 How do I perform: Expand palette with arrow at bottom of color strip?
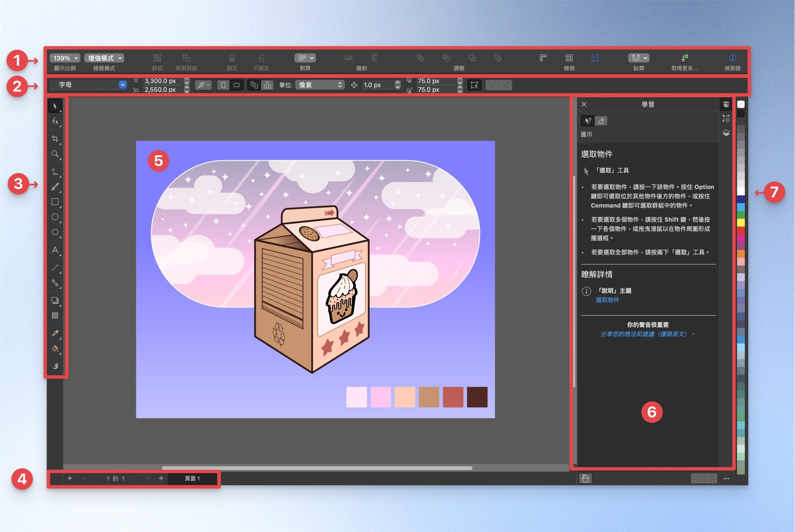(x=741, y=479)
